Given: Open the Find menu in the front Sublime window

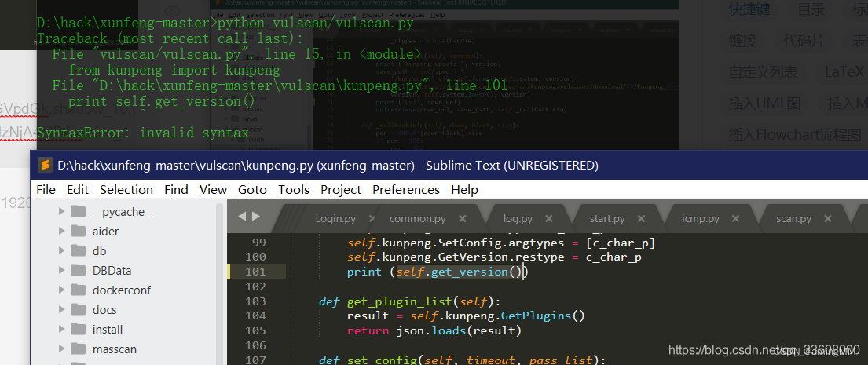Looking at the screenshot, I should (x=176, y=190).
